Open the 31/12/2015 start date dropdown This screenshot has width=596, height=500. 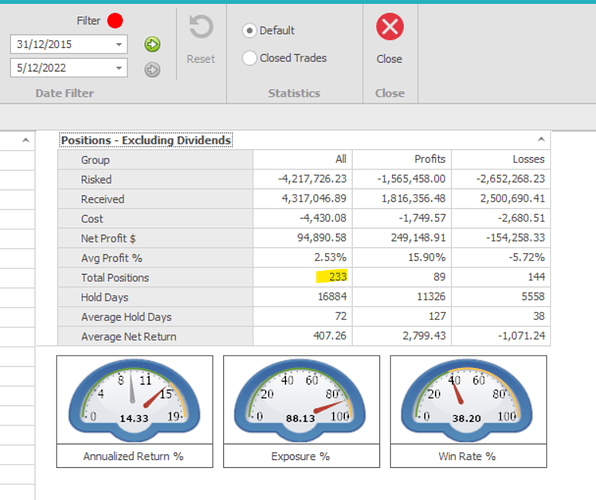(x=119, y=44)
